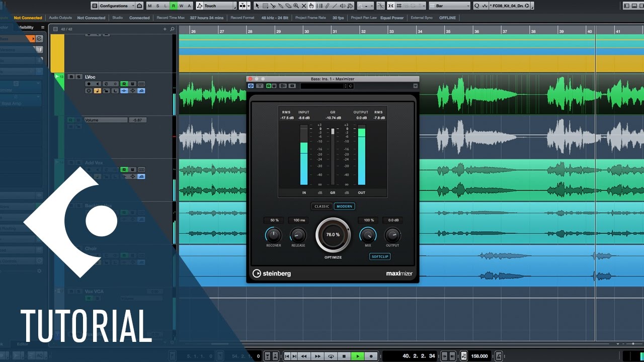Select the Split scissors tool
This screenshot has width=644, height=362.
[273, 6]
